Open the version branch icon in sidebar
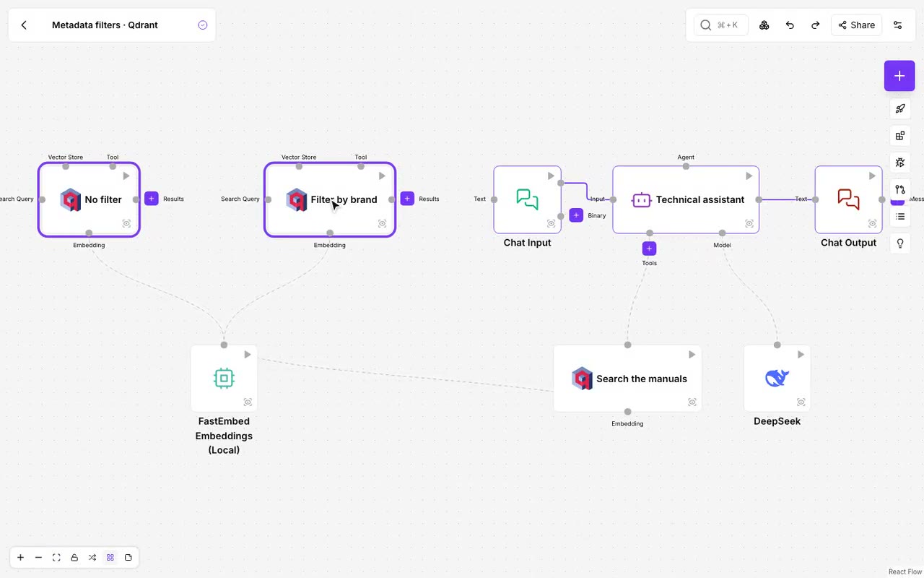 click(900, 189)
